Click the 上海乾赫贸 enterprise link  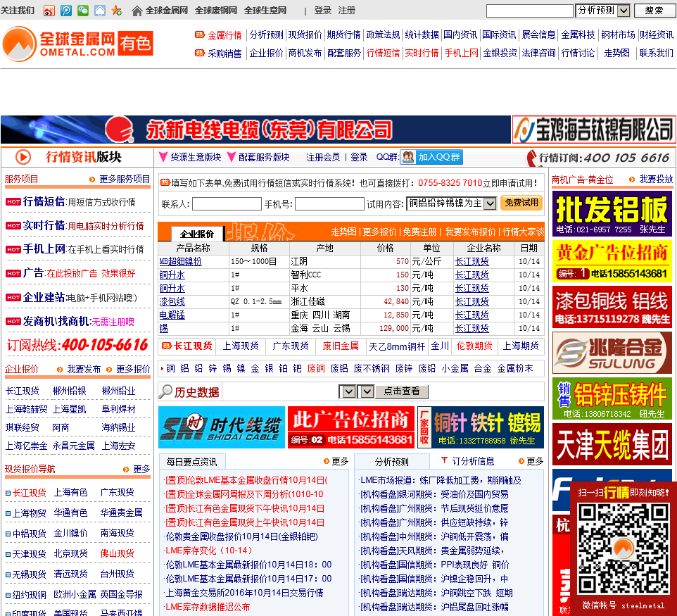pyautogui.click(x=26, y=409)
